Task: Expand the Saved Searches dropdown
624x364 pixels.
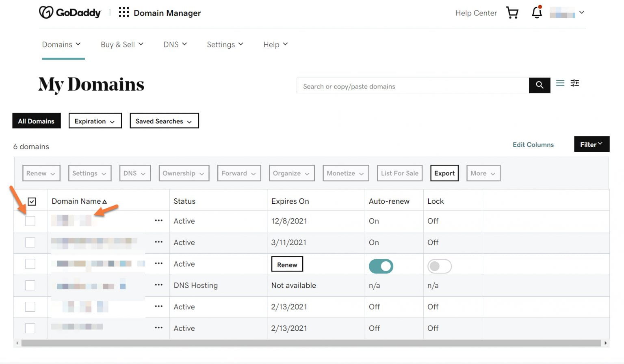Action: (164, 121)
